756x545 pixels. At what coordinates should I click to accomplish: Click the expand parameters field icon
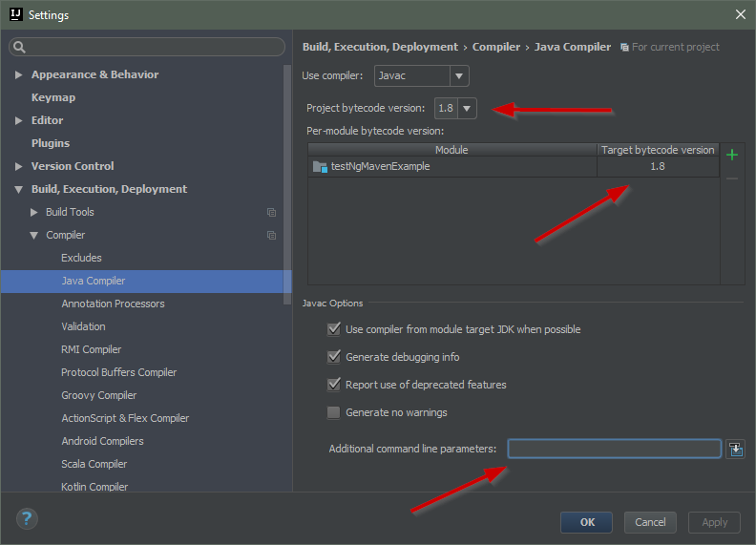click(x=735, y=449)
